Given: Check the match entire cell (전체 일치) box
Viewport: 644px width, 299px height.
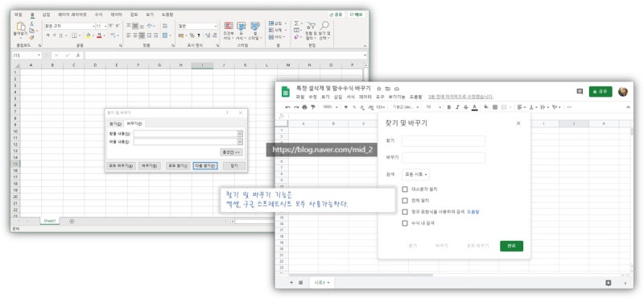Looking at the screenshot, I should pyautogui.click(x=405, y=201).
